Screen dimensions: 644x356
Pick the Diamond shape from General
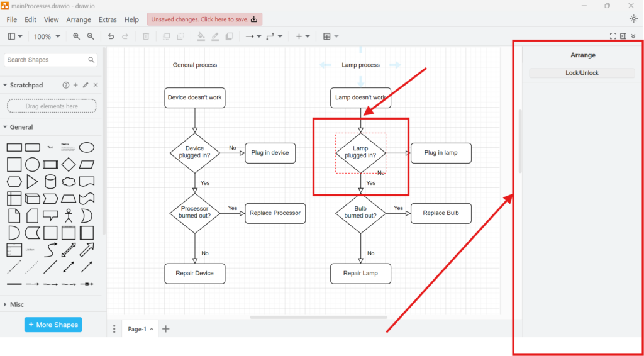pos(69,165)
